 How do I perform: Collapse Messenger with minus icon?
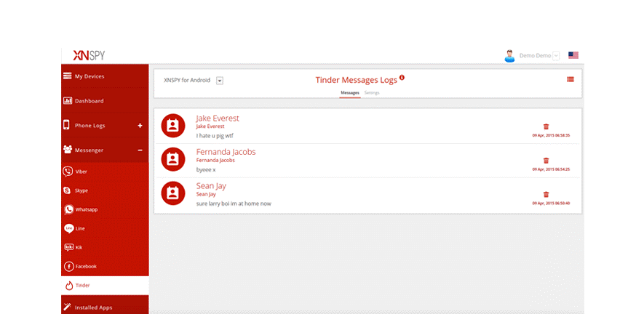[140, 150]
